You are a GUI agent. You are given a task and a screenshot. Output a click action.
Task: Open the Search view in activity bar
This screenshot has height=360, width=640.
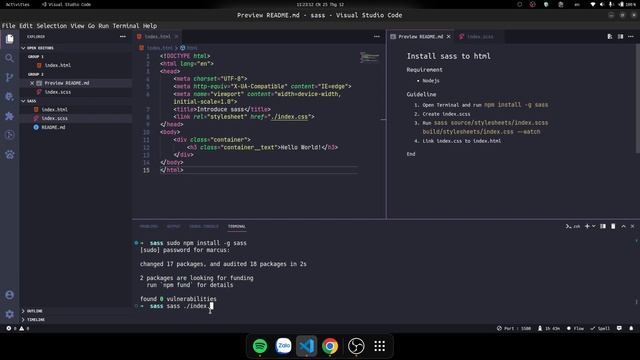point(9,58)
